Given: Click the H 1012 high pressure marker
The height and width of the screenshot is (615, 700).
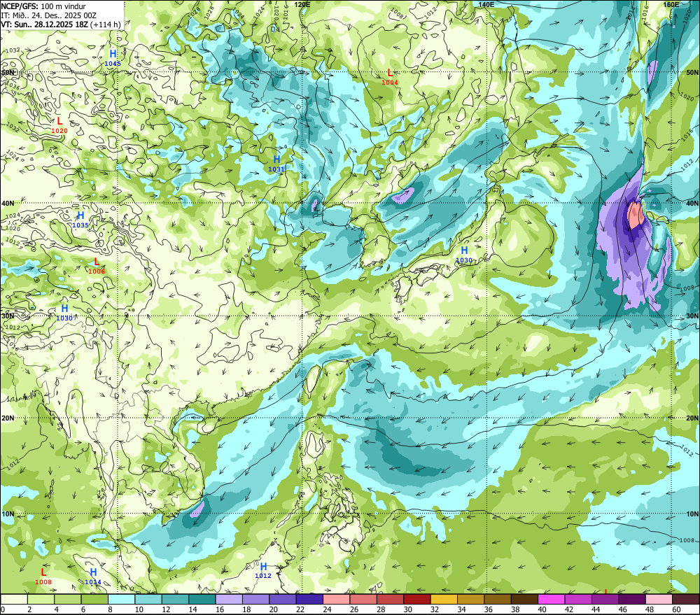Looking at the screenshot, I should coord(263,570).
